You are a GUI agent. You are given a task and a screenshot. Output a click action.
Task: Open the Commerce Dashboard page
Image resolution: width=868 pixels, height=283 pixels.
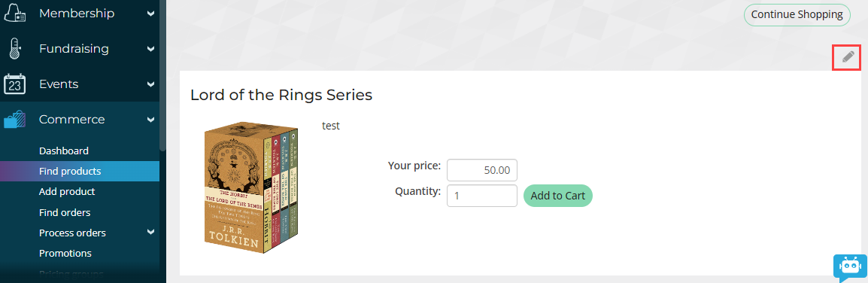pos(64,151)
